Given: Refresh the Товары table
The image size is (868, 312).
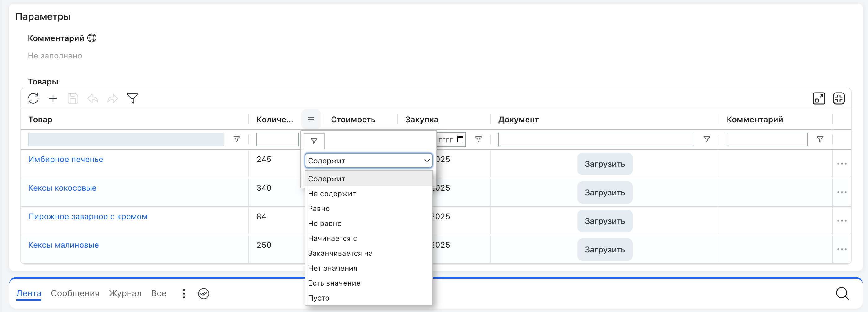Looking at the screenshot, I should coord(33,98).
